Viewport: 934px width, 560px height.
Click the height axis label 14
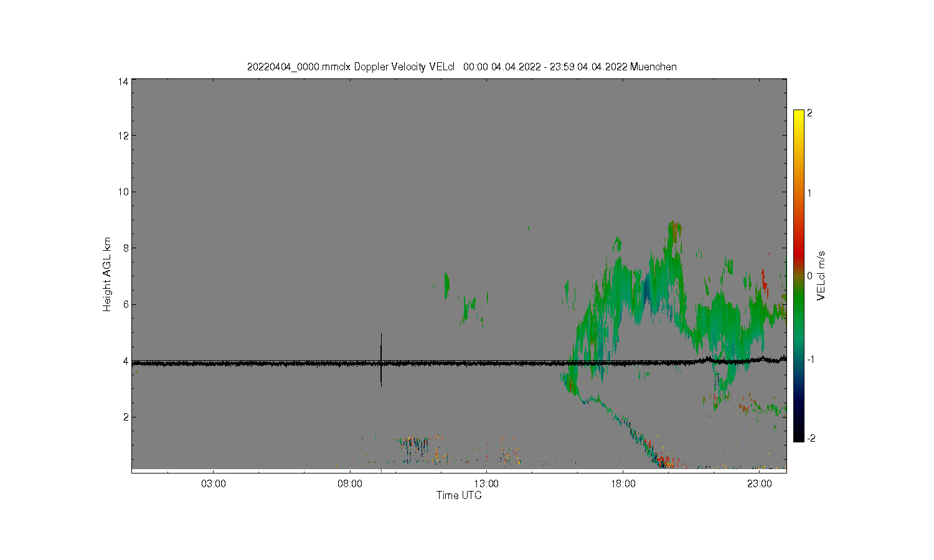pyautogui.click(x=123, y=82)
